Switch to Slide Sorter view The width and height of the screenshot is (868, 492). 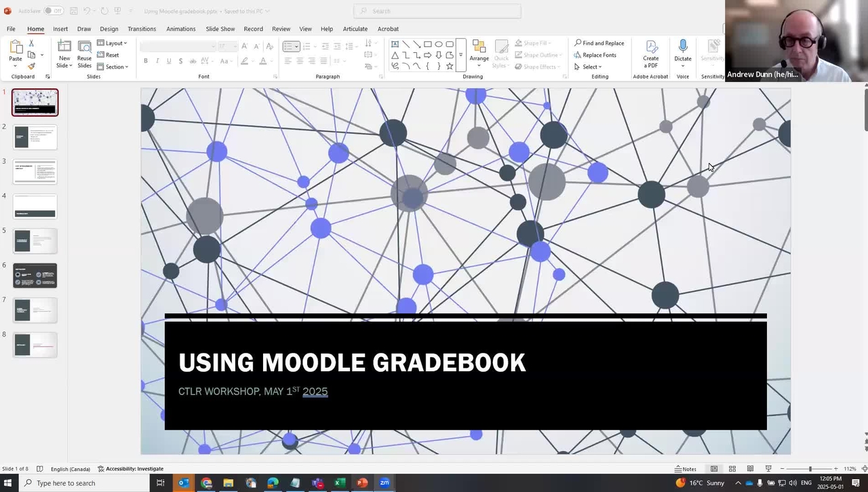732,469
